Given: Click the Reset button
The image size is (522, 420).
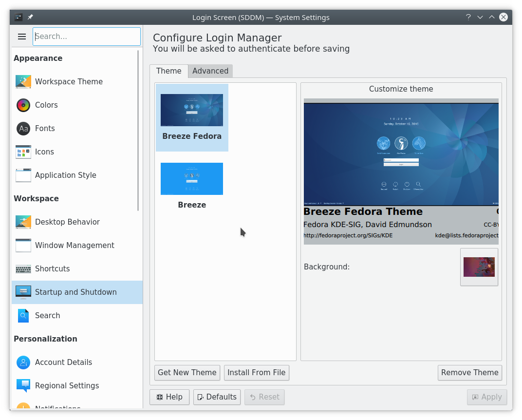Looking at the screenshot, I should [265, 397].
